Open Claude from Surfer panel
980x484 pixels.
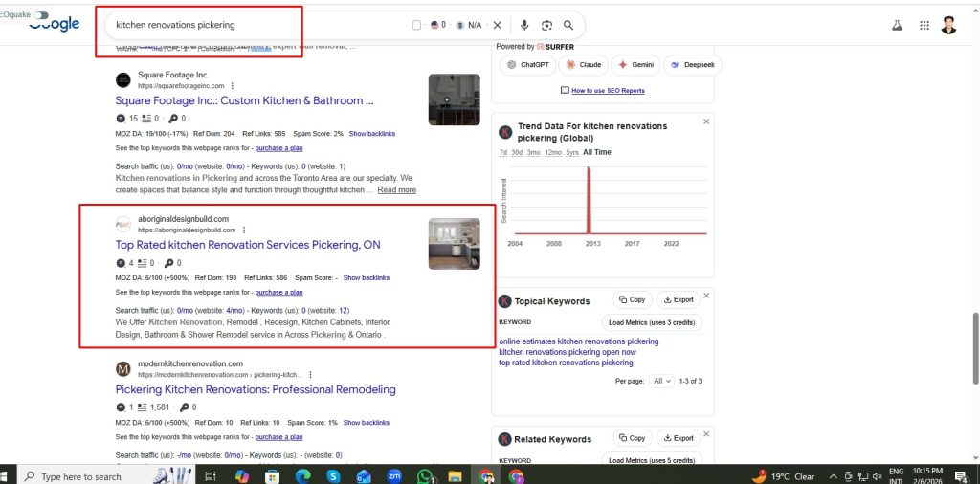pos(583,65)
